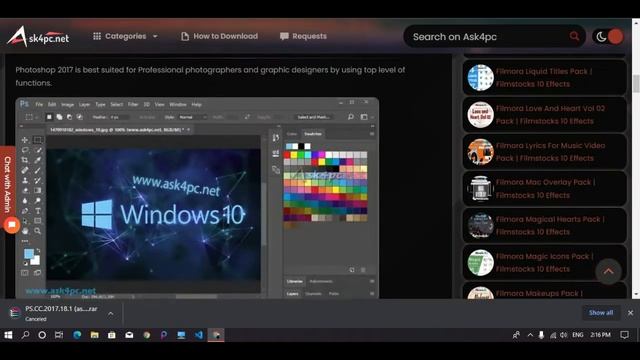This screenshot has height=360, width=640.
Task: Open the volume control tray icon
Action: click(x=564, y=335)
